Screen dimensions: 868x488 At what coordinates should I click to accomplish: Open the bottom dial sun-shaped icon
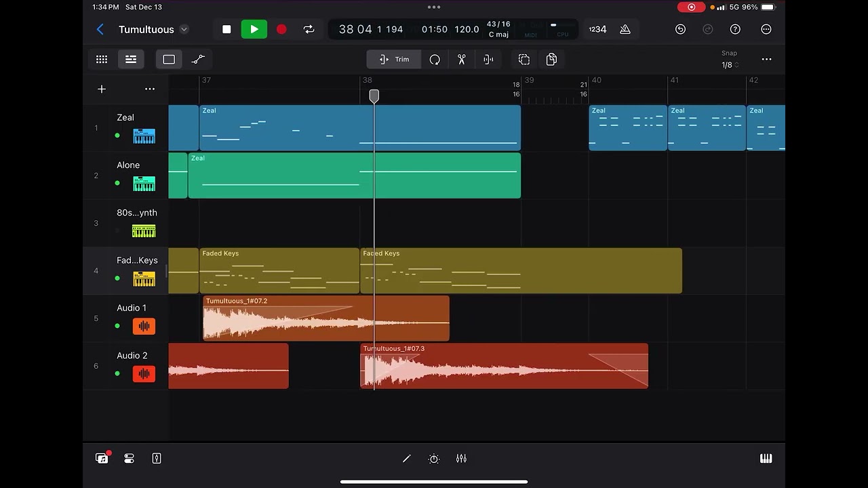pos(434,459)
